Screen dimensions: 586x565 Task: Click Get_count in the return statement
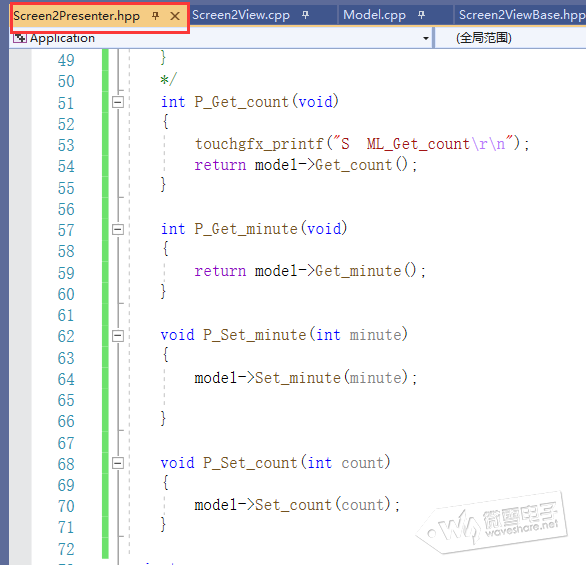[x=354, y=165]
